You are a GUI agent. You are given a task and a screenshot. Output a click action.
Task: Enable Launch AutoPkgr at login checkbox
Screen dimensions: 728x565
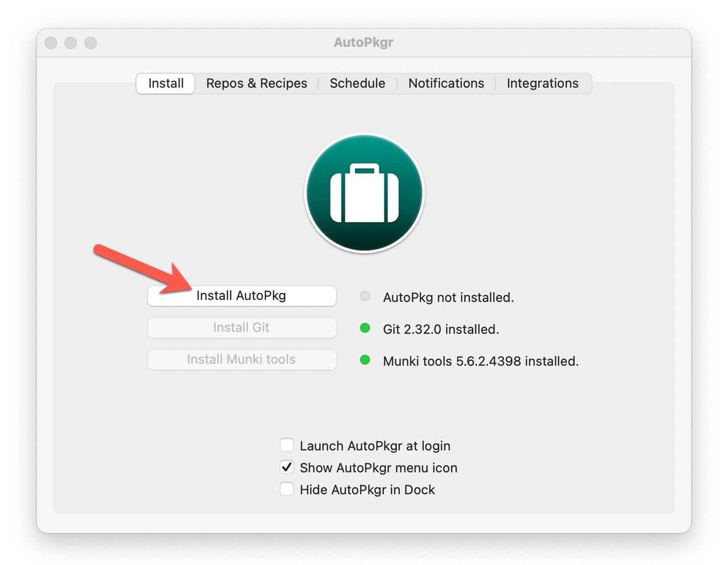point(287,445)
